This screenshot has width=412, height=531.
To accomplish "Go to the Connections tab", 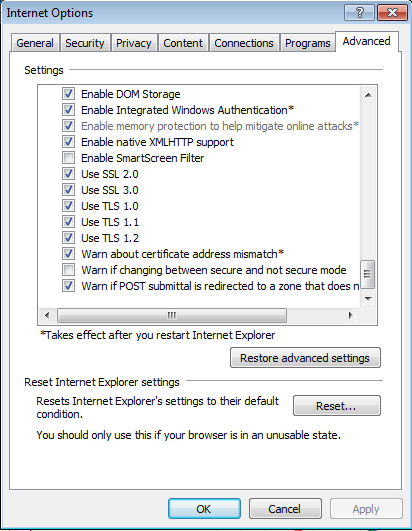I will 244,43.
